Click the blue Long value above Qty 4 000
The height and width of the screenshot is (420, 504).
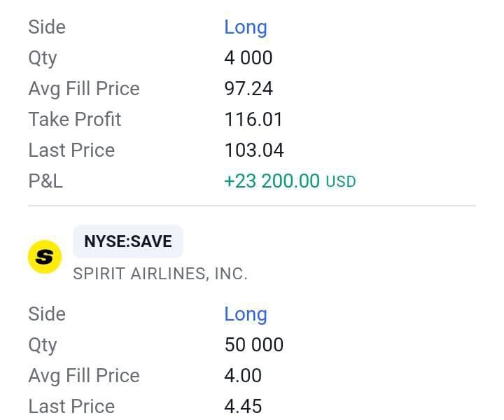pyautogui.click(x=246, y=27)
